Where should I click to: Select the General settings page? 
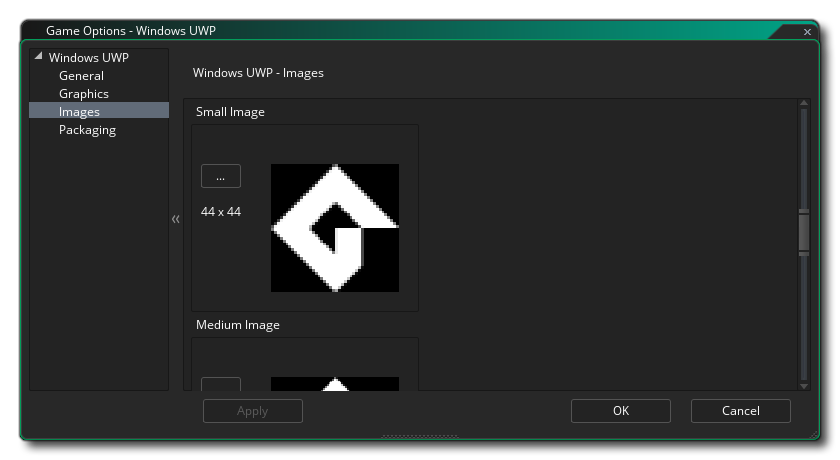(x=81, y=76)
